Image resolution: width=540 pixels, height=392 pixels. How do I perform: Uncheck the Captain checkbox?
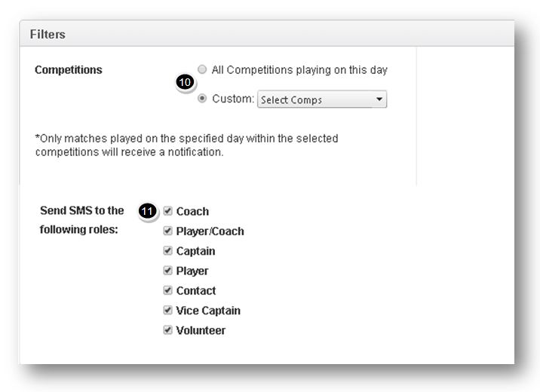pos(167,250)
